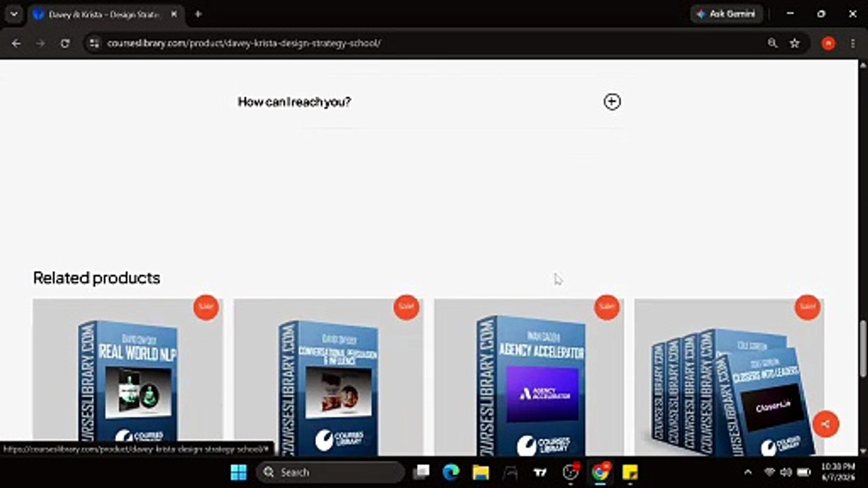
Task: View site information icon in address bar
Action: pos(94,43)
